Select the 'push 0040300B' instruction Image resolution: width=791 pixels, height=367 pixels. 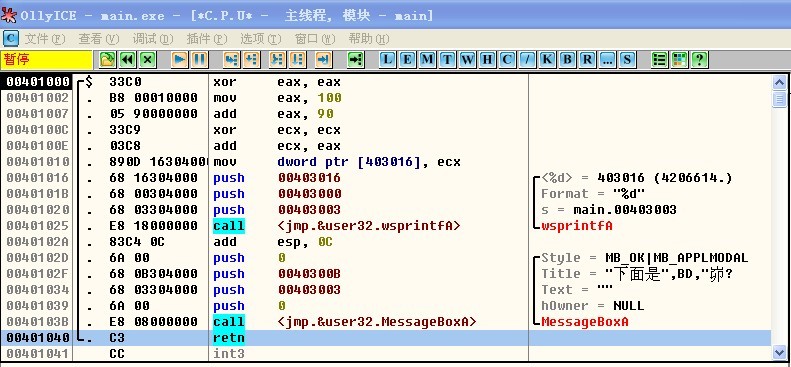tap(277, 274)
